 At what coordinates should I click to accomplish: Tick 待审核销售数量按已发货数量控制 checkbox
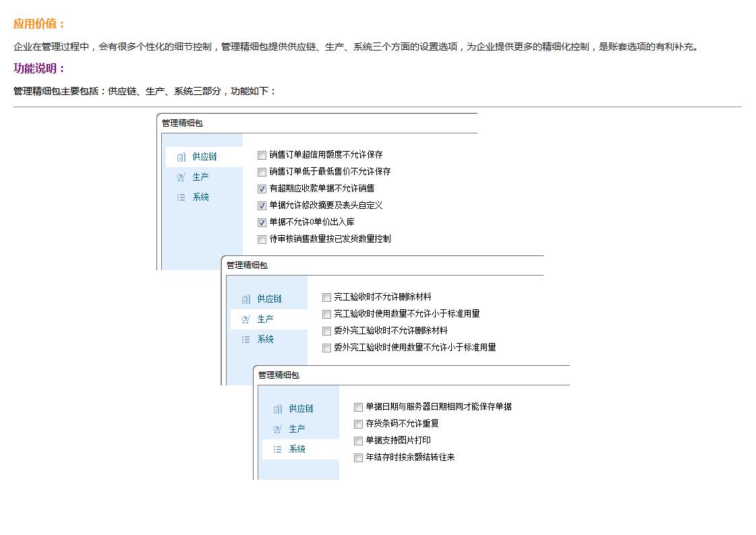pos(262,239)
